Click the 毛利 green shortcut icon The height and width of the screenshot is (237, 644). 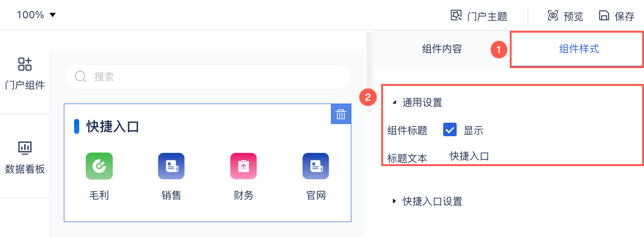pos(99,166)
